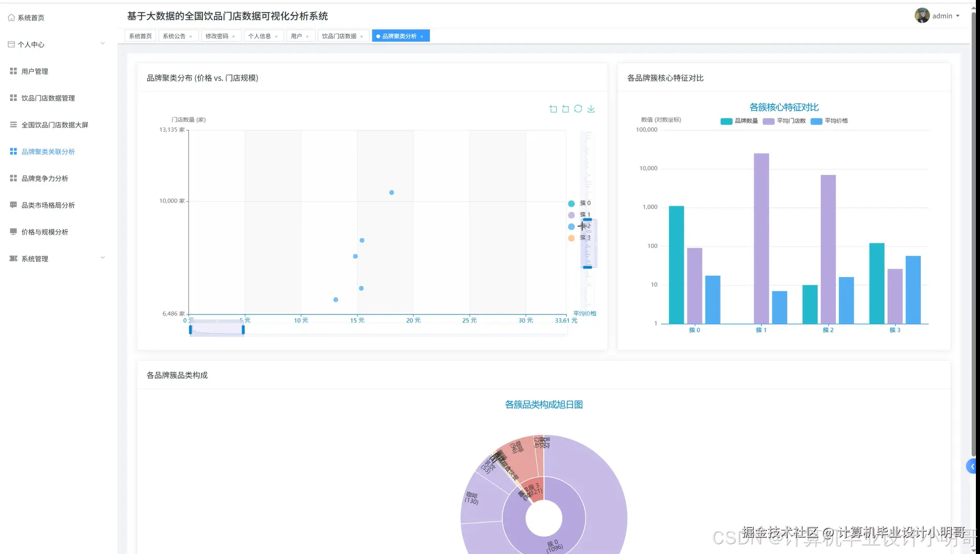980x554 pixels.
Task: Expand the 个人中心 submenu chevron
Action: click(103, 44)
